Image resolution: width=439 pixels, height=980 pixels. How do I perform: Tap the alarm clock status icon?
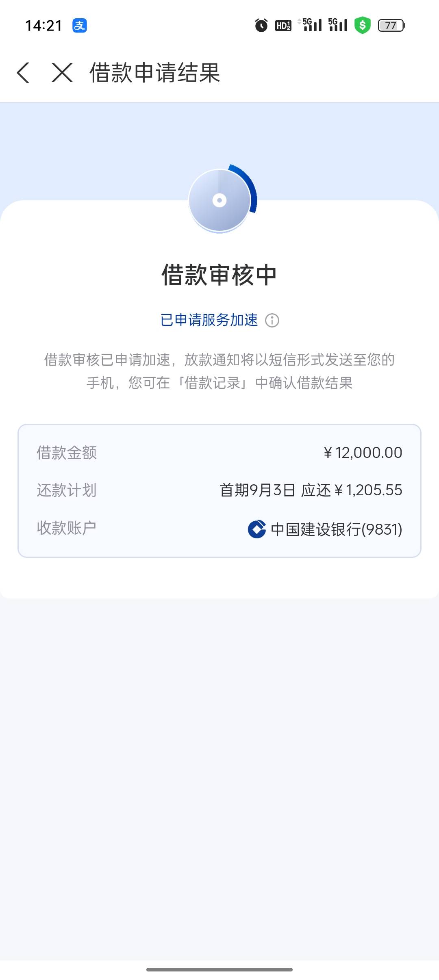pos(261,25)
